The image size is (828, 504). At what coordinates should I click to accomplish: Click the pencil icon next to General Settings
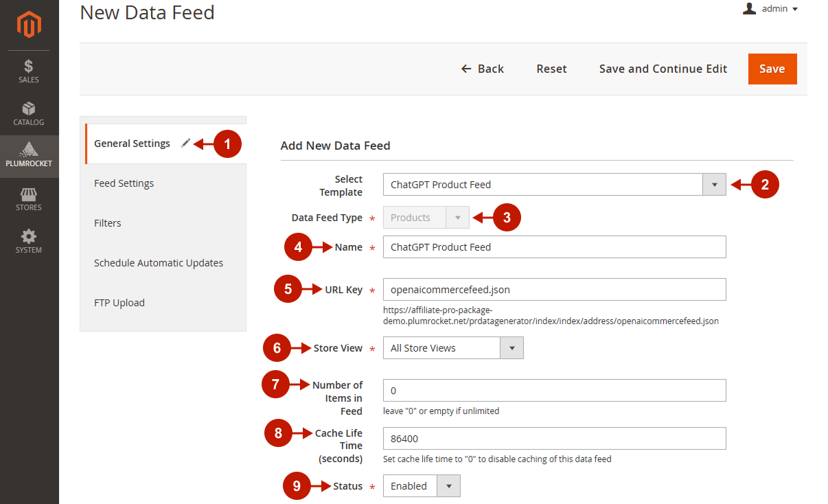tap(185, 142)
